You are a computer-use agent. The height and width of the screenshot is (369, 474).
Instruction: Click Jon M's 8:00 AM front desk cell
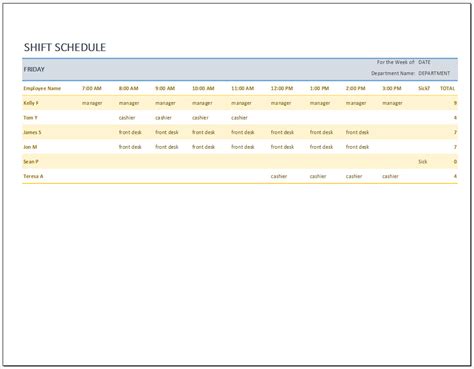click(x=130, y=147)
